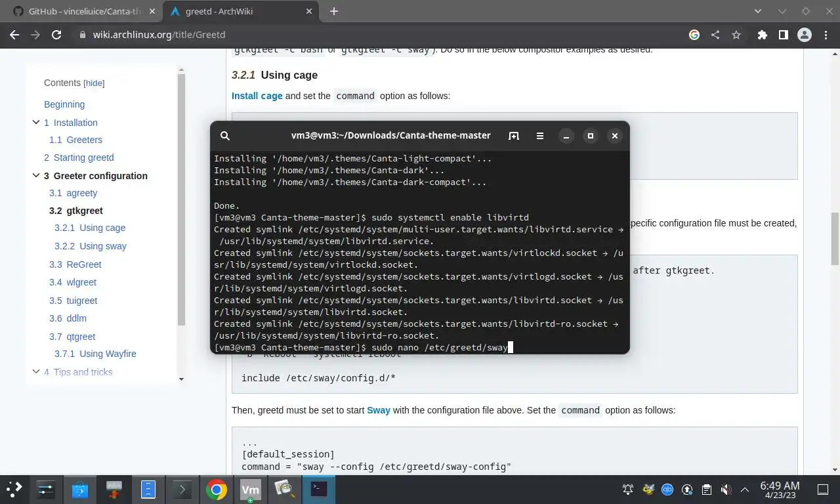
Task: Open the Vm virtual machine app in taskbar
Action: pyautogui.click(x=251, y=489)
